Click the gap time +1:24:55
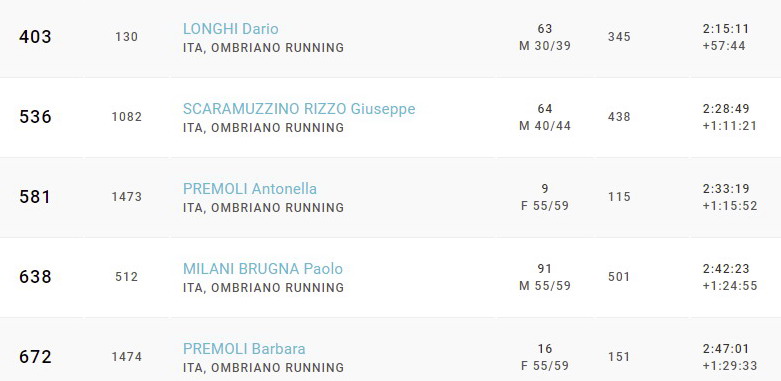Screen dimensions: 781x381 click(730, 286)
